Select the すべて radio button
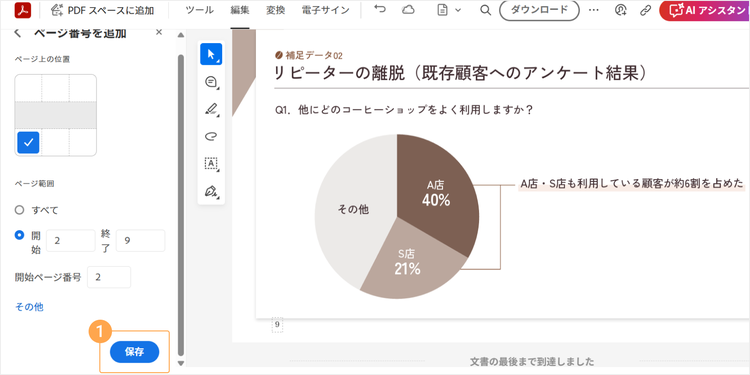The height and width of the screenshot is (375, 750). (x=19, y=210)
